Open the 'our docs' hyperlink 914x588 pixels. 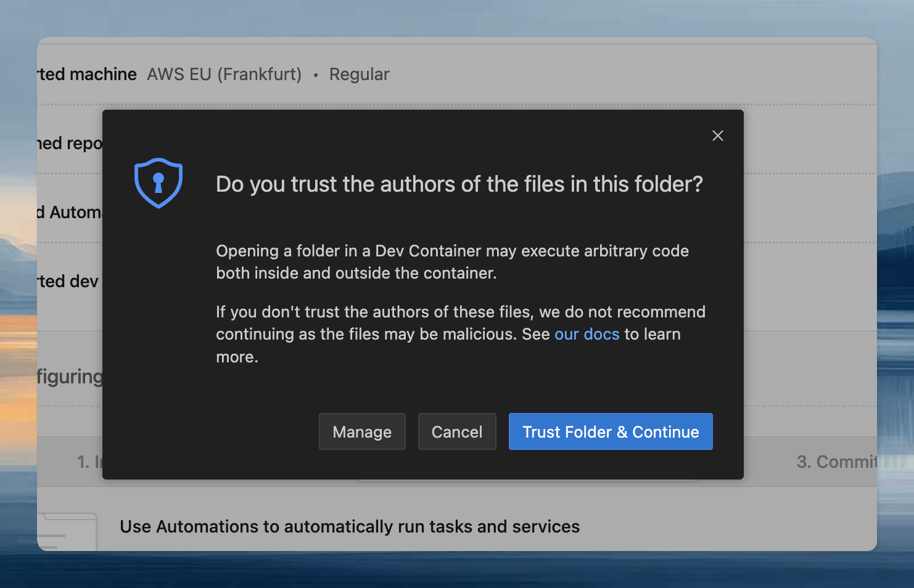click(587, 334)
